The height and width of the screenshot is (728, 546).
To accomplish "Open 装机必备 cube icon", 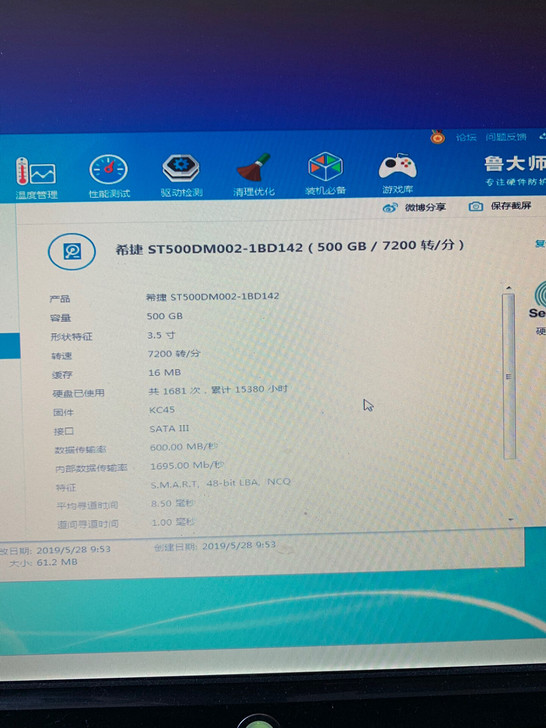I will [x=325, y=173].
